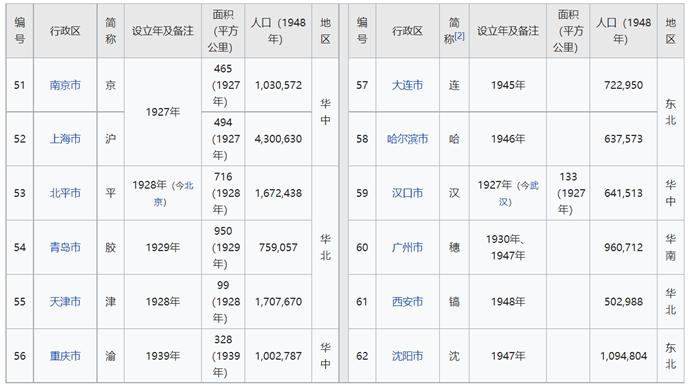Click the left table's 行政区 column header
This screenshot has width=691, height=386.
65,31
